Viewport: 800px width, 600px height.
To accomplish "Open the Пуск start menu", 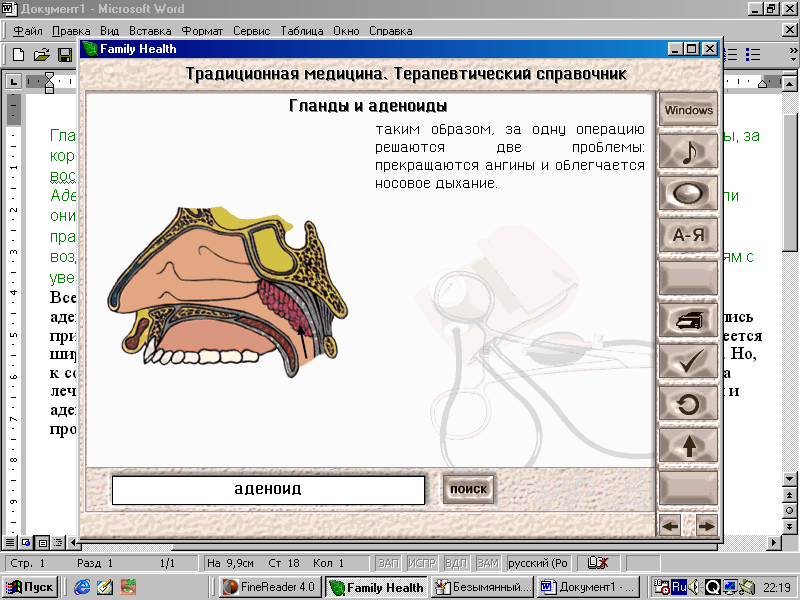I will 29,587.
